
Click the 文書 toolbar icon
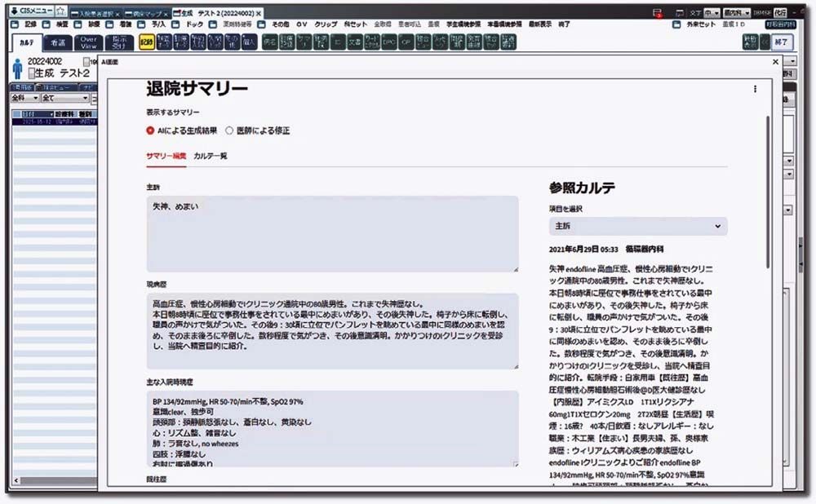[355, 42]
